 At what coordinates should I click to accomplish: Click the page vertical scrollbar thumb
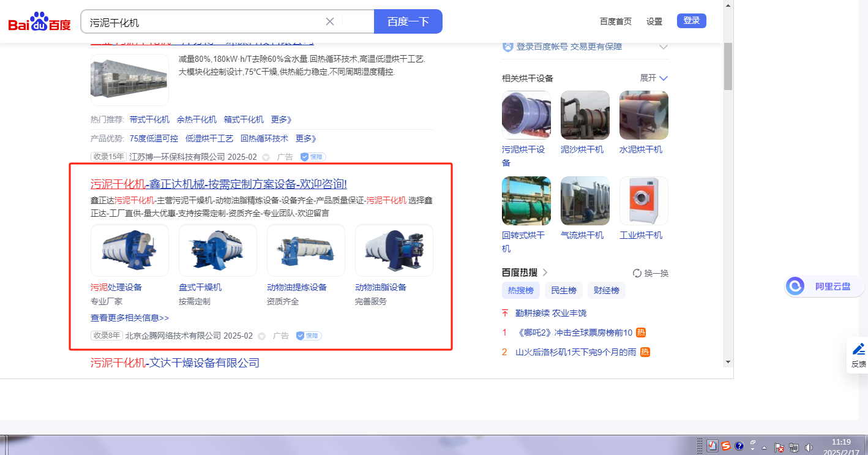coord(728,67)
